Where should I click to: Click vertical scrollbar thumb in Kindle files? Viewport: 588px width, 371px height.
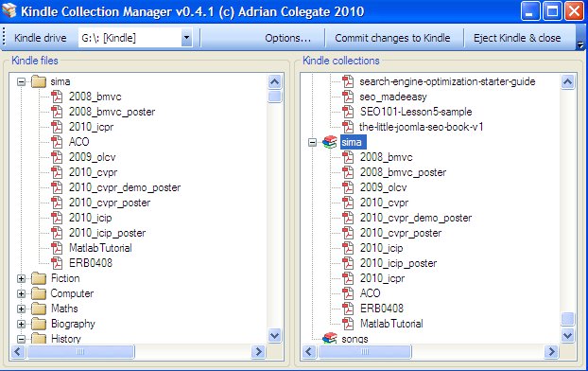[x=274, y=97]
